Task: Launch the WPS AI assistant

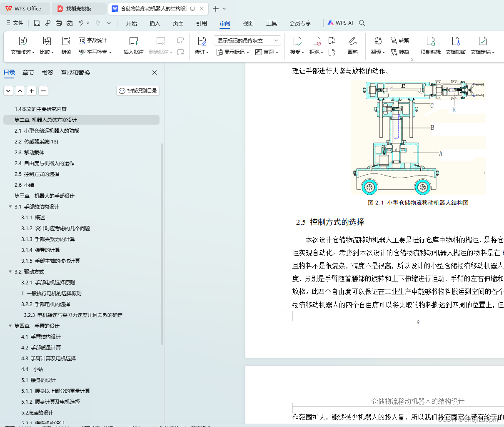Action: [x=340, y=23]
